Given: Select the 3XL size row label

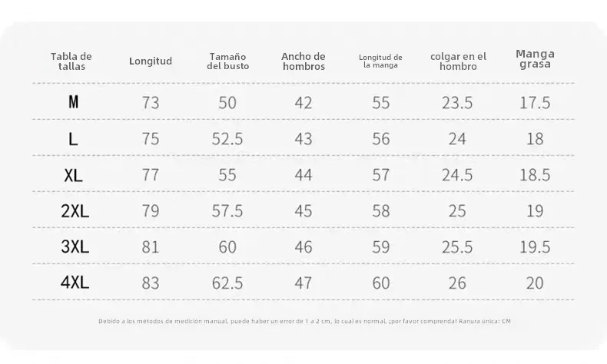Looking at the screenshot, I should [x=75, y=247].
